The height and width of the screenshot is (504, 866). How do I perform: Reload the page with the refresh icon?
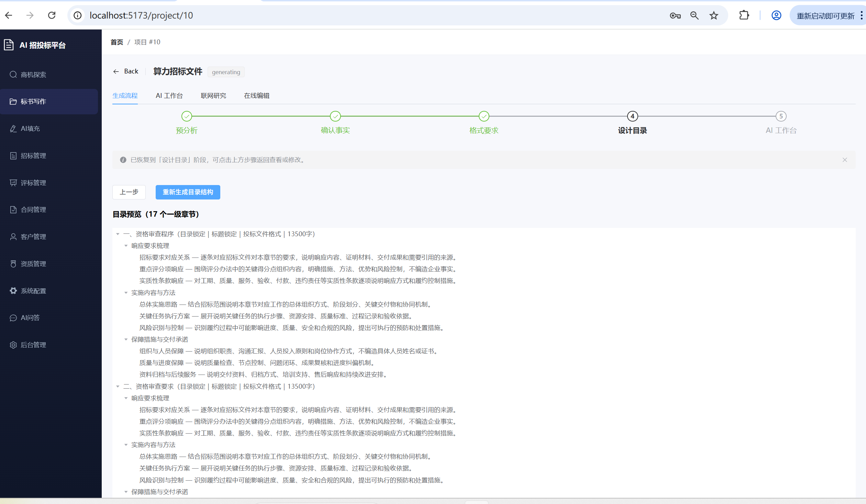[52, 15]
